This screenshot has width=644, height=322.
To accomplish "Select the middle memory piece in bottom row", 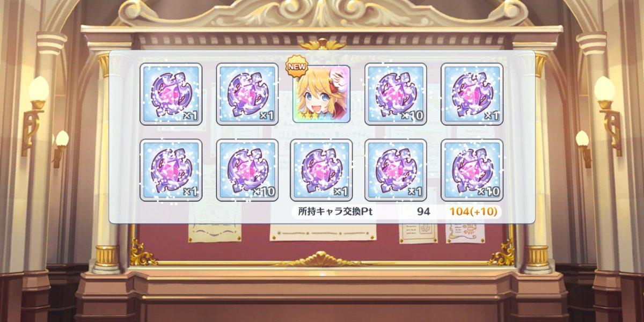I will click(321, 170).
